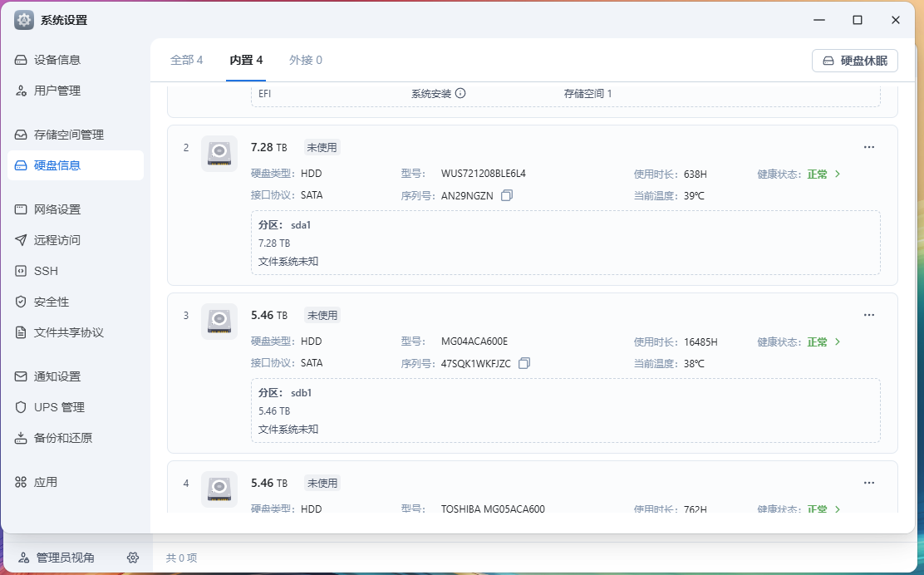
Task: Click 未使用 badge on disk 3
Action: tap(322, 315)
